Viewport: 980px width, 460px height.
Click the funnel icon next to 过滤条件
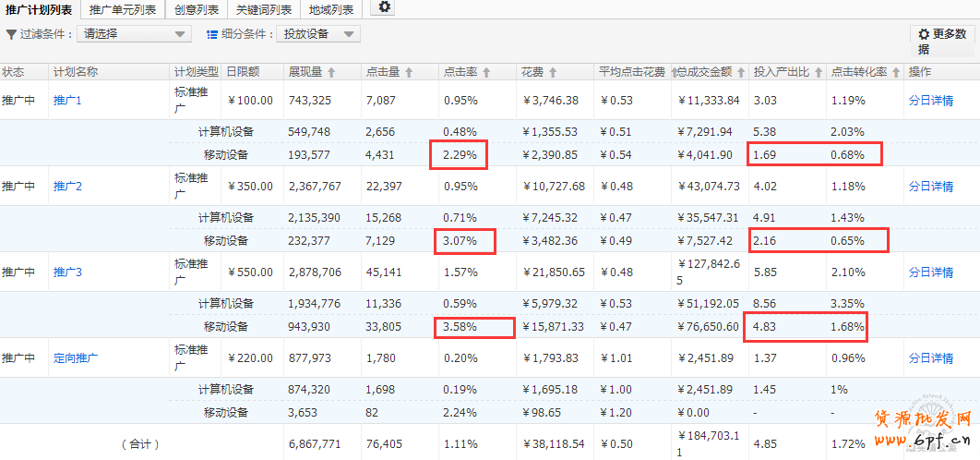tap(11, 34)
